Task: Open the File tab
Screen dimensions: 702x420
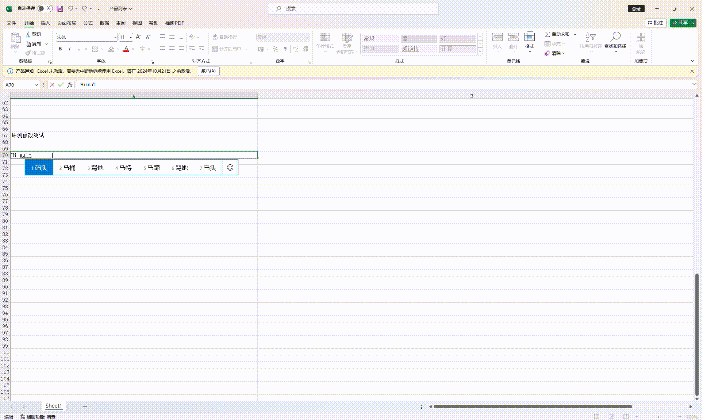Action: click(12, 23)
